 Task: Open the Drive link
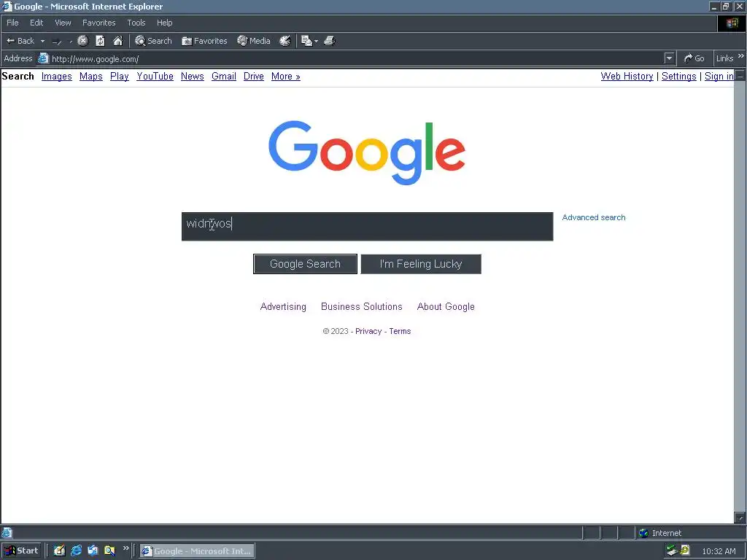(x=253, y=76)
